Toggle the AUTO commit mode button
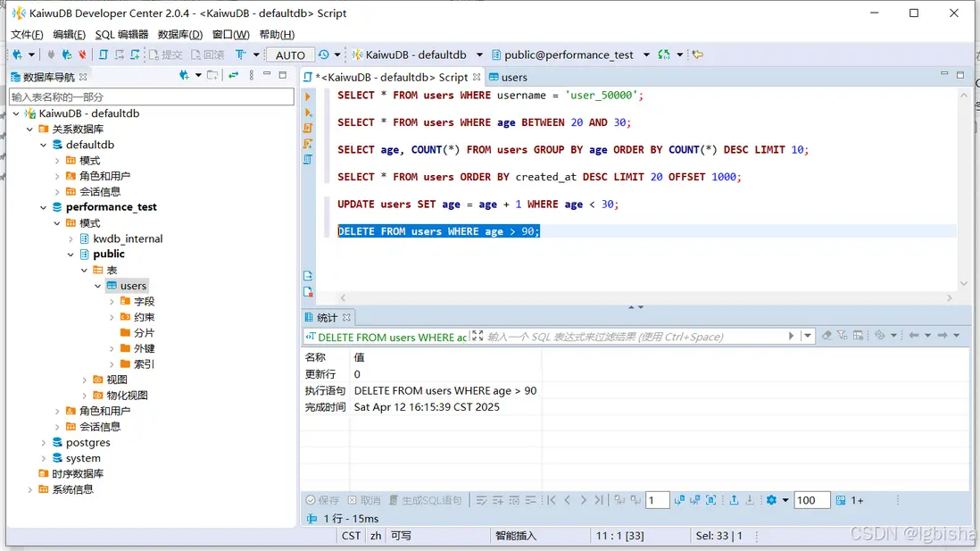This screenshot has height=551, width=980. 290,54
